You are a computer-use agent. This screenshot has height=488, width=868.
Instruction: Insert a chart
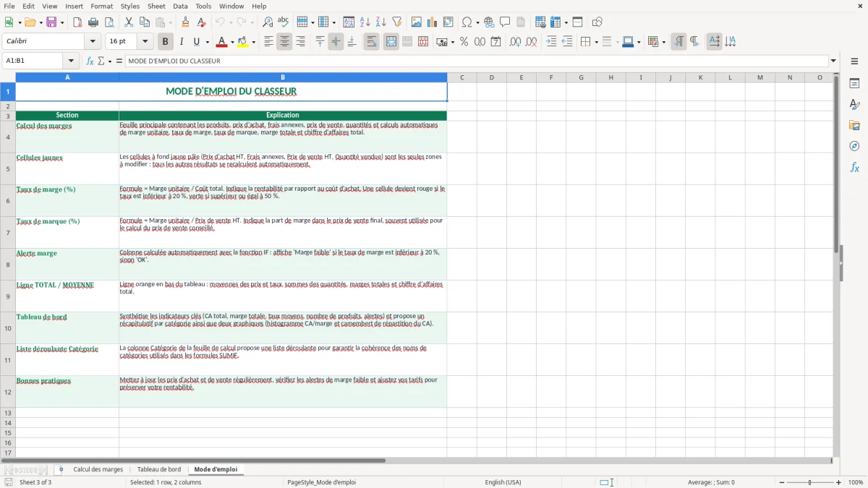pos(433,22)
